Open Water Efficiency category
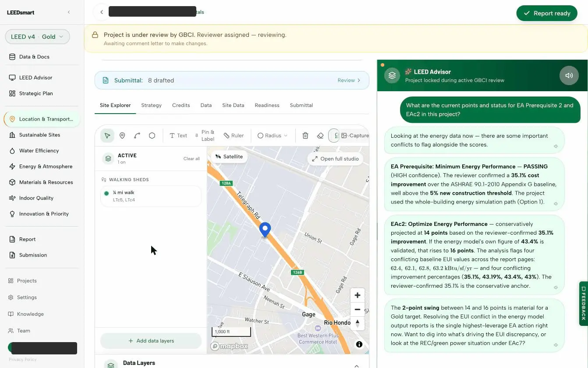The height and width of the screenshot is (368, 588). point(39,150)
